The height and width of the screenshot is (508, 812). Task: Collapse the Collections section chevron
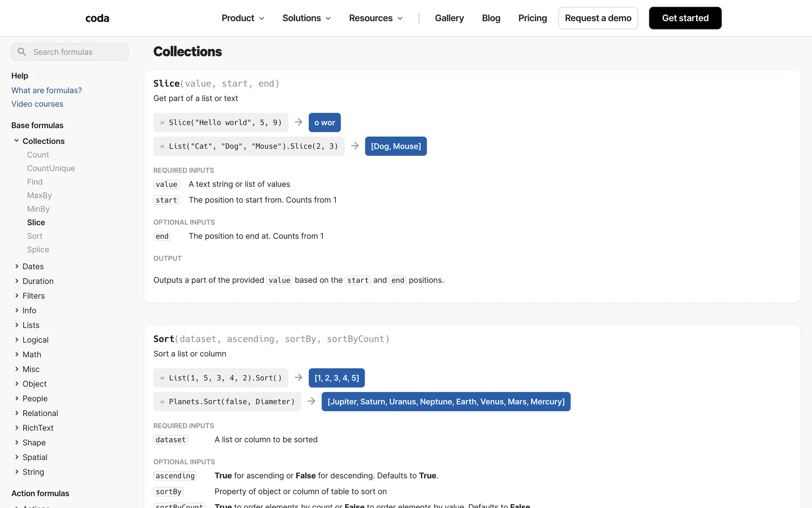16,141
